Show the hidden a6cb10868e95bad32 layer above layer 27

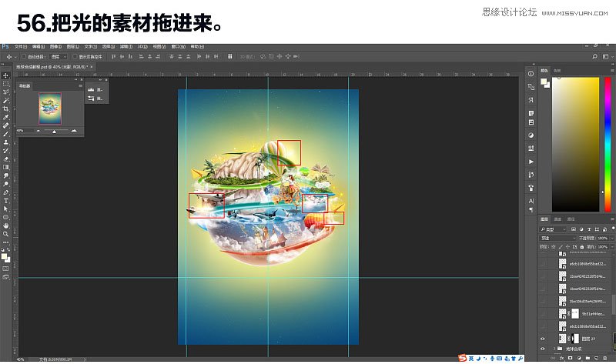(x=543, y=326)
